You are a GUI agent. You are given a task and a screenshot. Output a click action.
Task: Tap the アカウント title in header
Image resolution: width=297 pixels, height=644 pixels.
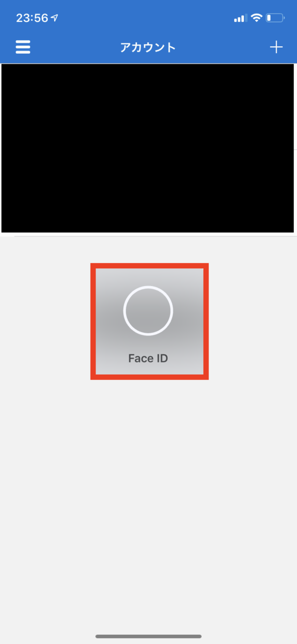pyautogui.click(x=148, y=47)
